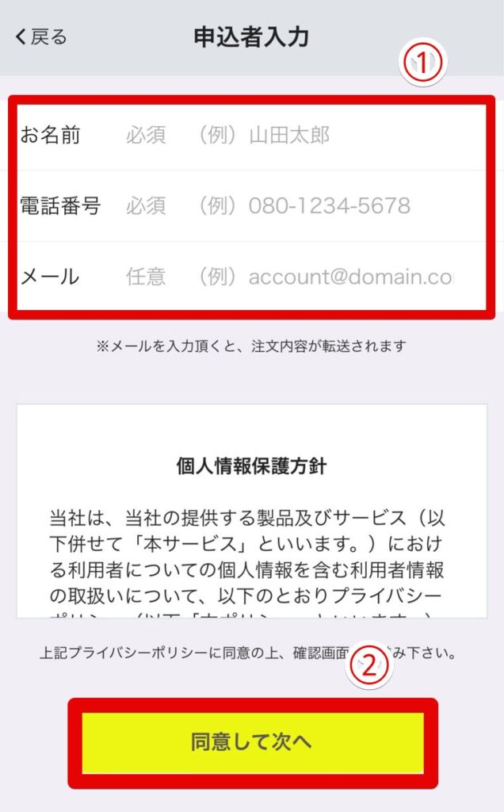504x812 pixels.
Task: Click the privacy policy consent notice text
Action: pyautogui.click(x=248, y=653)
